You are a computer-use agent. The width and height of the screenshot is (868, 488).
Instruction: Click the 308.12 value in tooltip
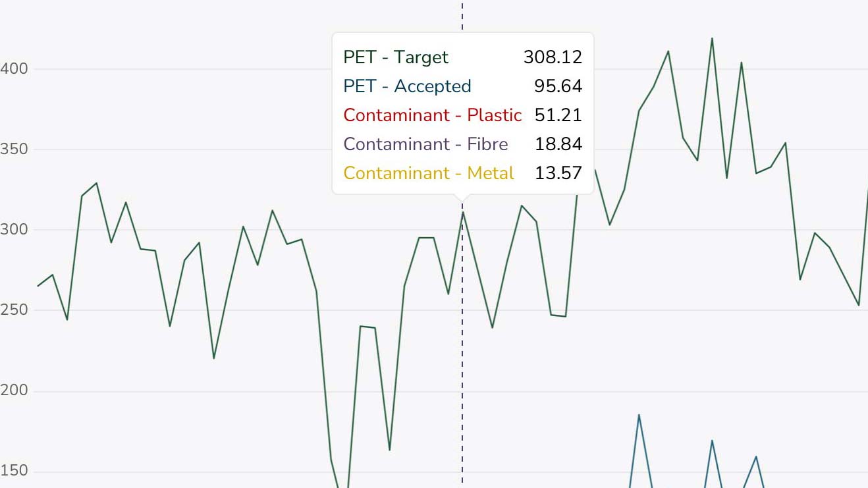(x=553, y=57)
